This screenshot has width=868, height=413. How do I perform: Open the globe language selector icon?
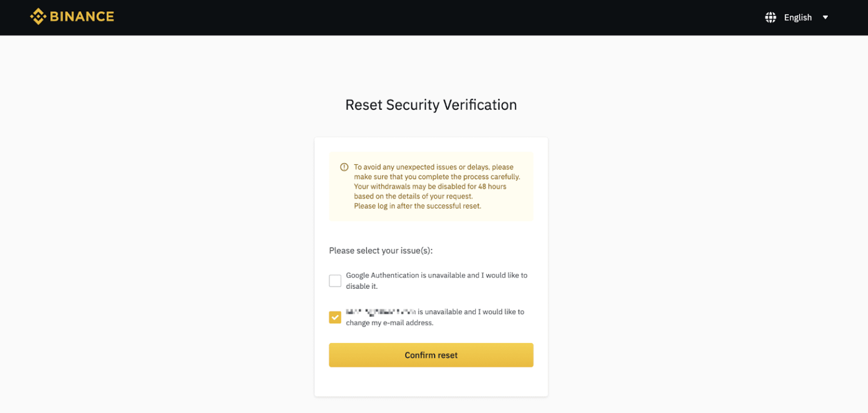pos(770,17)
